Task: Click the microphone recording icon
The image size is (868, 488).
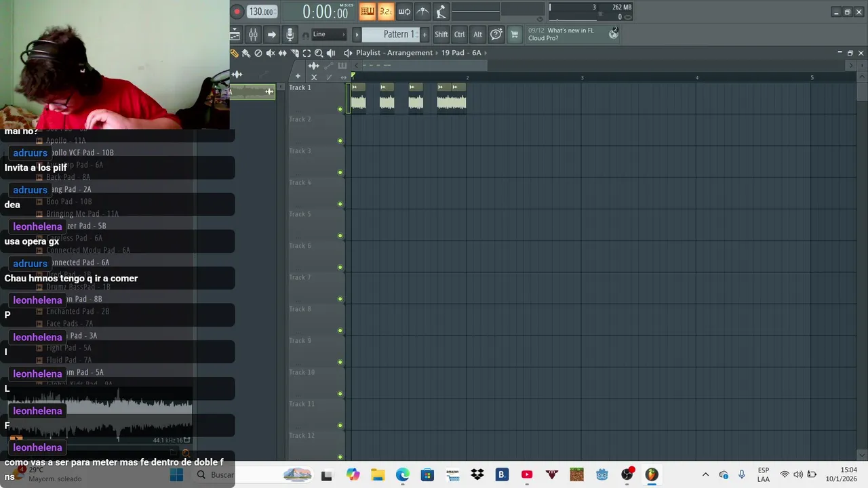Action: [x=290, y=35]
